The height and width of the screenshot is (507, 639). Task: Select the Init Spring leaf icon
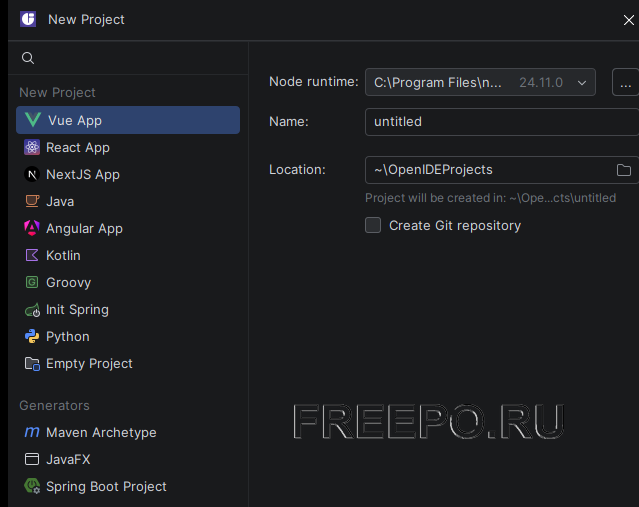[x=32, y=310]
